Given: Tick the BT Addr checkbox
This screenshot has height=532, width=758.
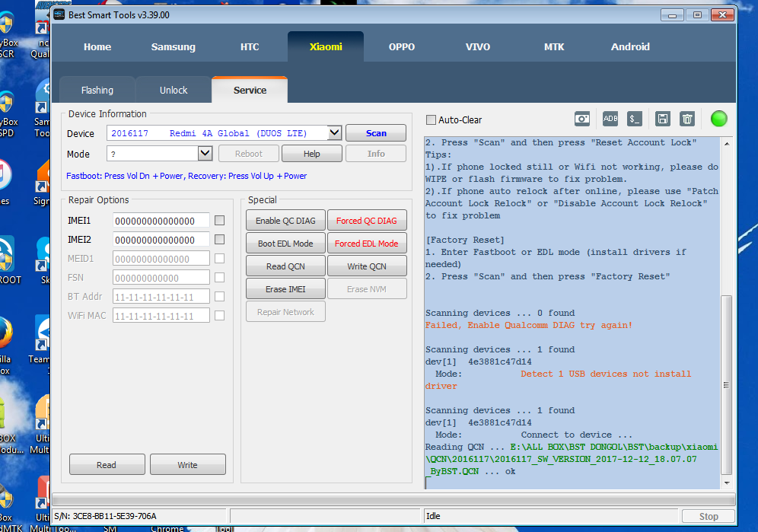Looking at the screenshot, I should point(219,297).
